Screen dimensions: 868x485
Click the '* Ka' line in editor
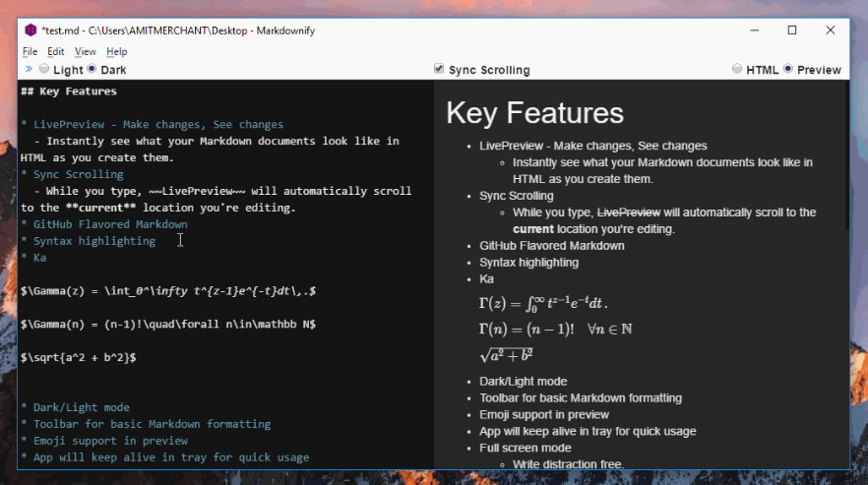coord(33,258)
